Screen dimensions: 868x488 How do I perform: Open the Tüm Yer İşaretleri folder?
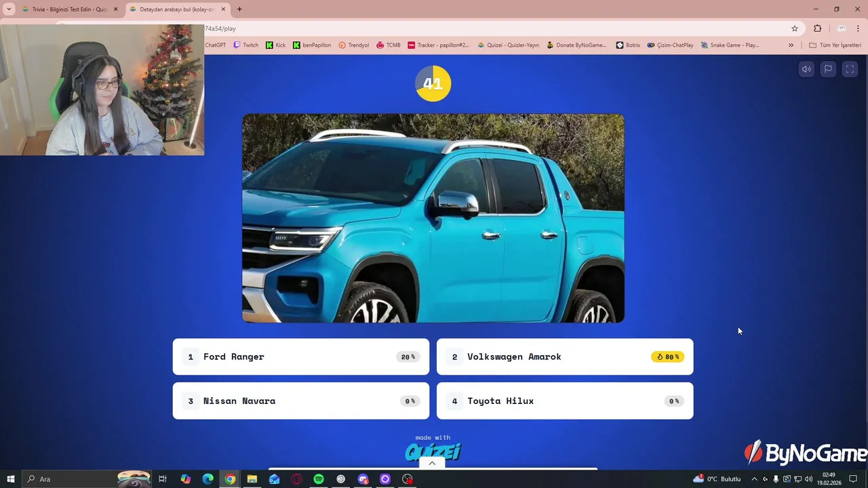[835, 45]
